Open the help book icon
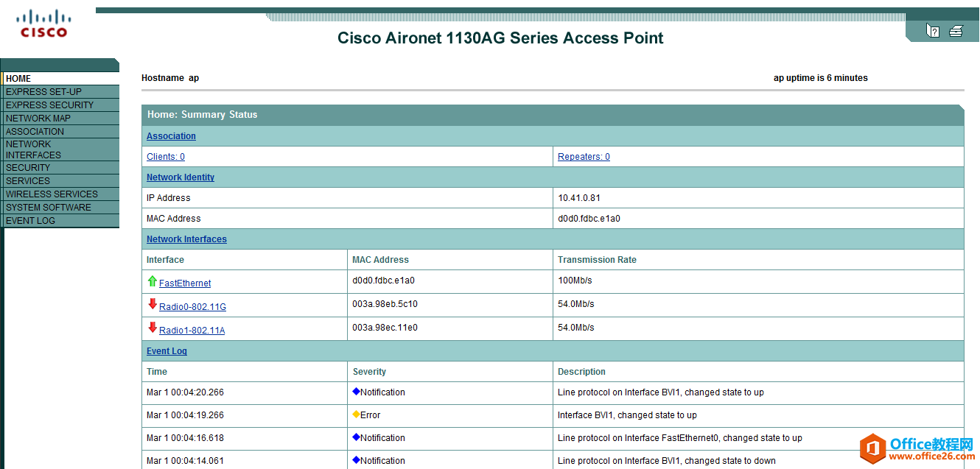The width and height of the screenshot is (980, 469). (933, 31)
